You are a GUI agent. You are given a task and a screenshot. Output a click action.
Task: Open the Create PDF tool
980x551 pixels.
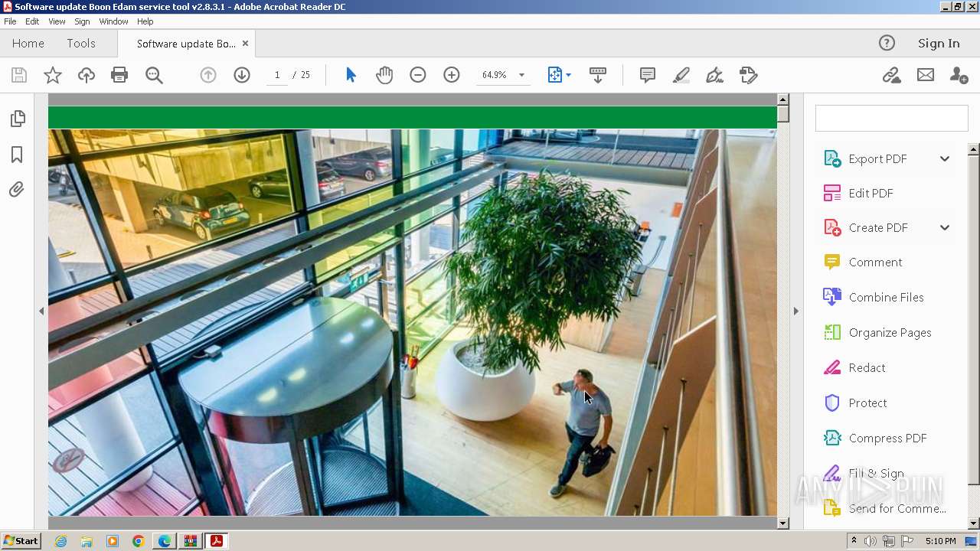[878, 228]
